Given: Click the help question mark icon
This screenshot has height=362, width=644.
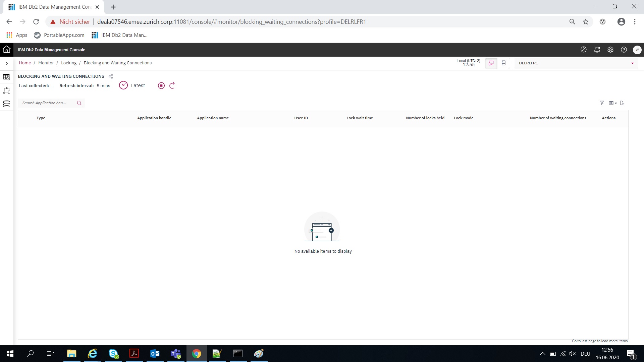Looking at the screenshot, I should coord(624,50).
